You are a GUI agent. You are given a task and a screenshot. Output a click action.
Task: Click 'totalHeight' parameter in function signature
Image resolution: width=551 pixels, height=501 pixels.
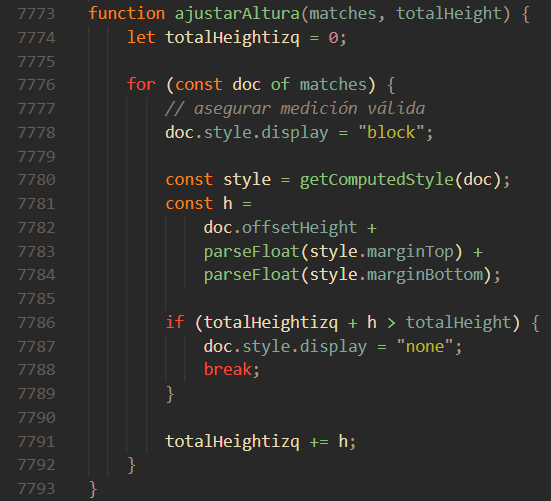(x=449, y=14)
